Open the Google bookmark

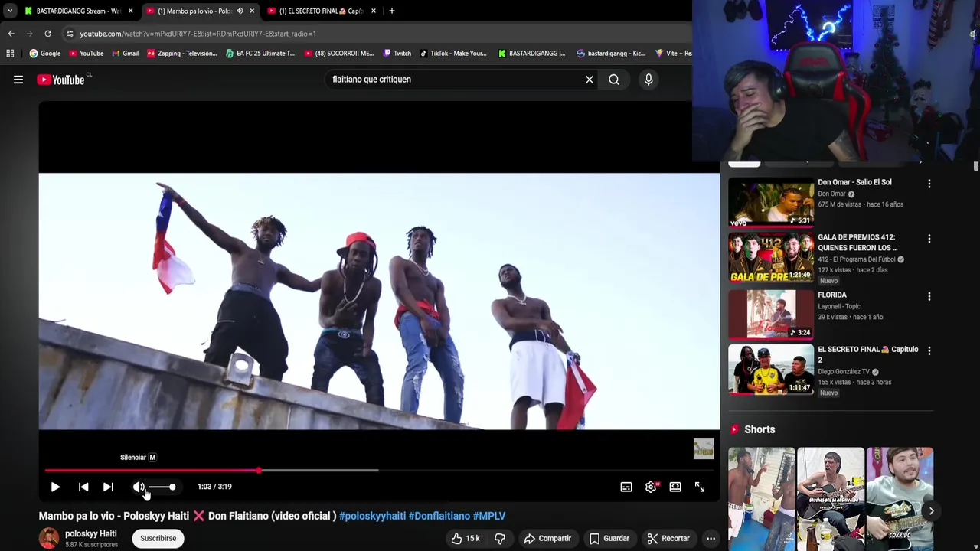coord(45,53)
